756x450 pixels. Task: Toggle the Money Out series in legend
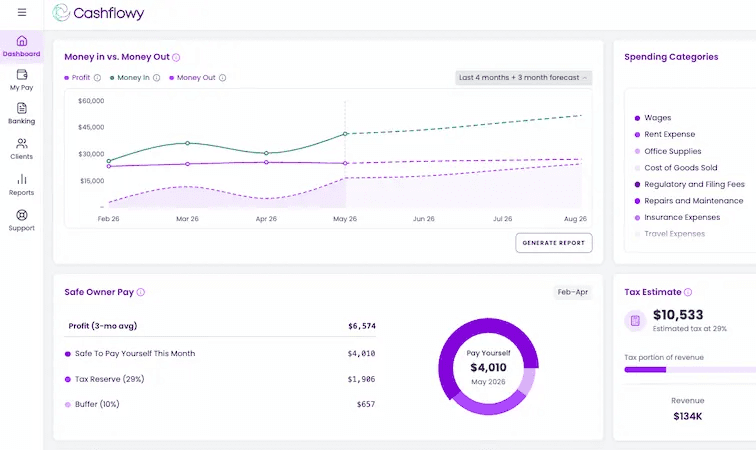click(192, 78)
